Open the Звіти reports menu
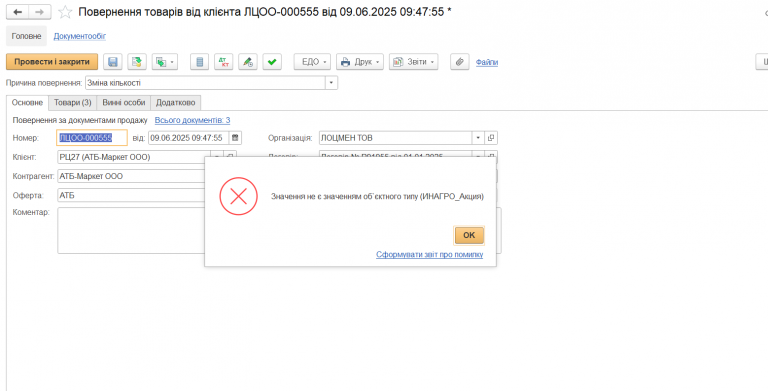The image size is (768, 391). click(413, 62)
